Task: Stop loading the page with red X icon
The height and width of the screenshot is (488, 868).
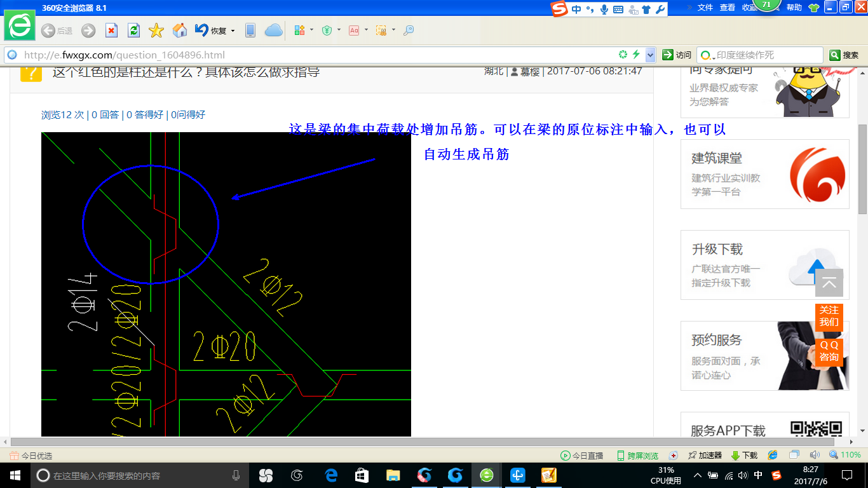Action: click(x=111, y=30)
